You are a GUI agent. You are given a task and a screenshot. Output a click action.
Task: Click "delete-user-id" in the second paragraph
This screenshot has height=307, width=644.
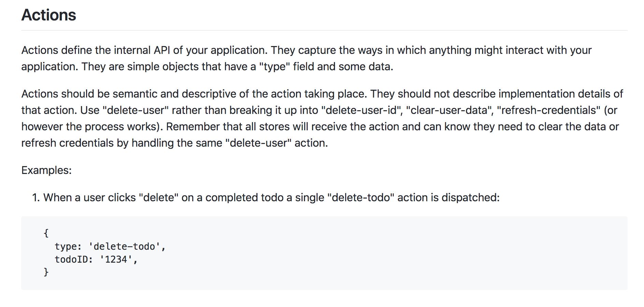point(361,110)
